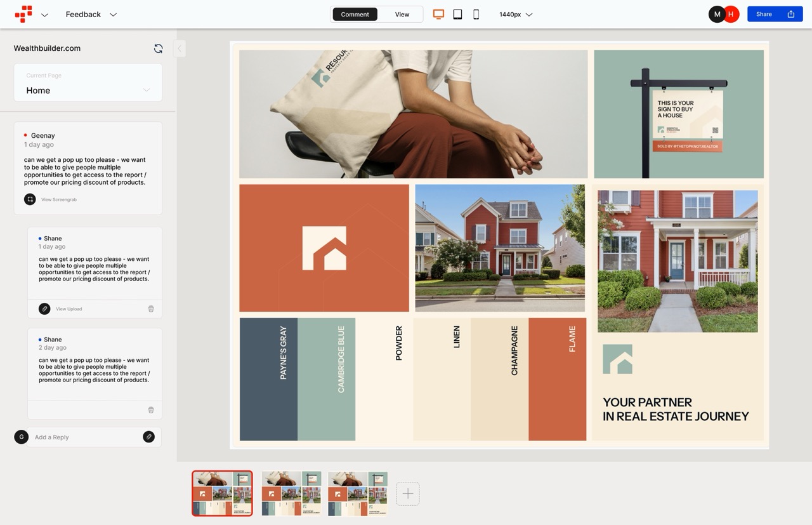The image size is (812, 525).
Task: Click Geenay's name in the comment
Action: click(43, 135)
